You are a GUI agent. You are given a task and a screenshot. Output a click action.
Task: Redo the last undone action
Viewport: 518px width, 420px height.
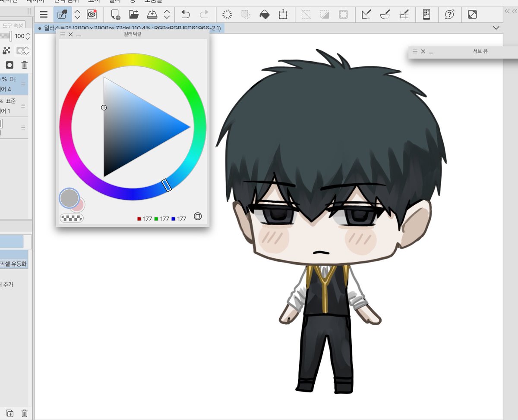(204, 14)
